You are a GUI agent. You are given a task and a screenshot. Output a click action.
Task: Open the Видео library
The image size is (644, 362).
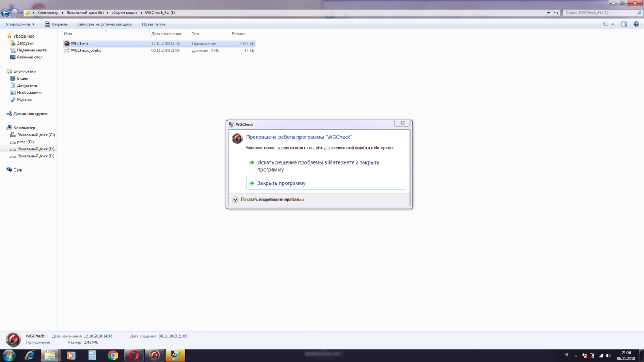(x=23, y=78)
